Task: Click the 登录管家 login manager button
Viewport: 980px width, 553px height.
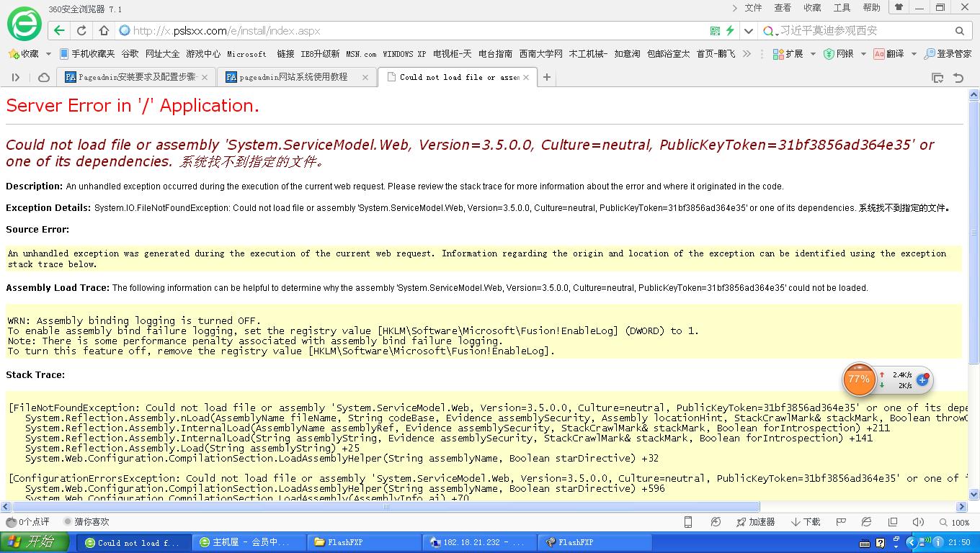Action: [x=948, y=54]
